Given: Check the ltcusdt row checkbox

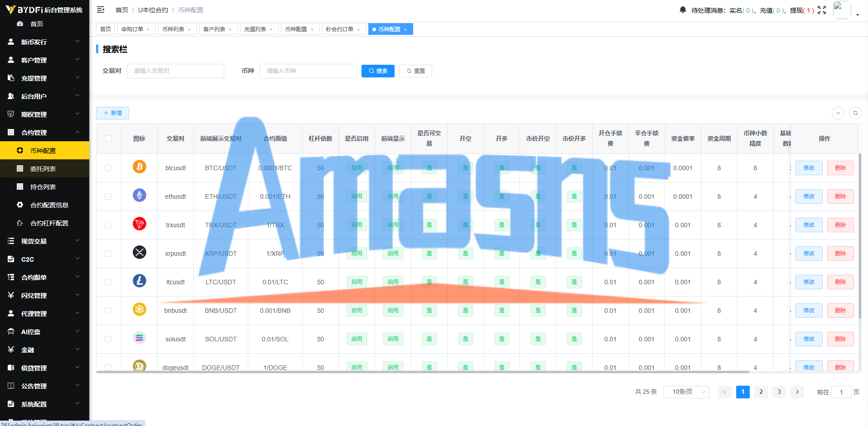Looking at the screenshot, I should tap(108, 282).
